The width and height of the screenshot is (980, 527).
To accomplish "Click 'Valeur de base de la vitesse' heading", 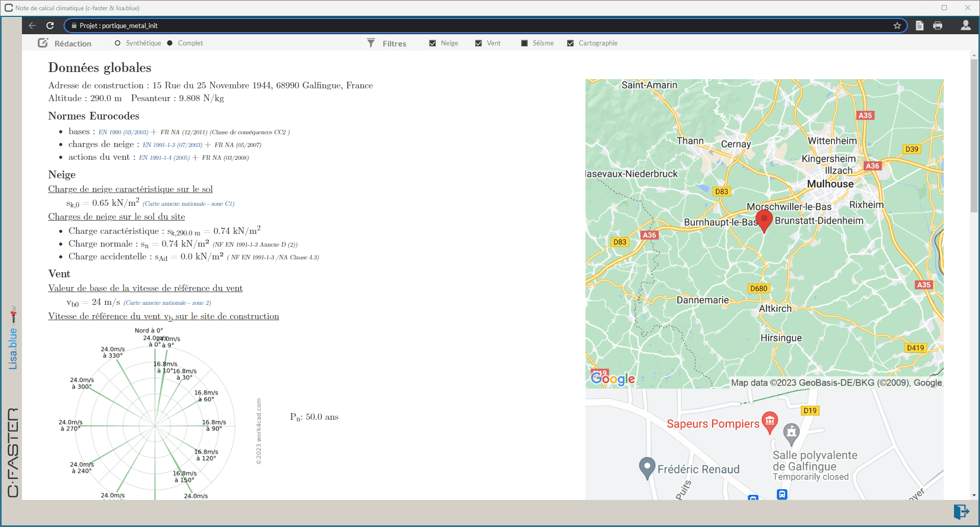I will coord(145,288).
